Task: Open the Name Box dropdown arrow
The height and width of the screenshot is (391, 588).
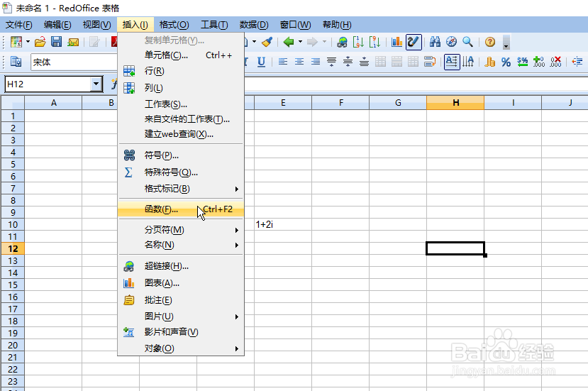Action: coord(96,84)
